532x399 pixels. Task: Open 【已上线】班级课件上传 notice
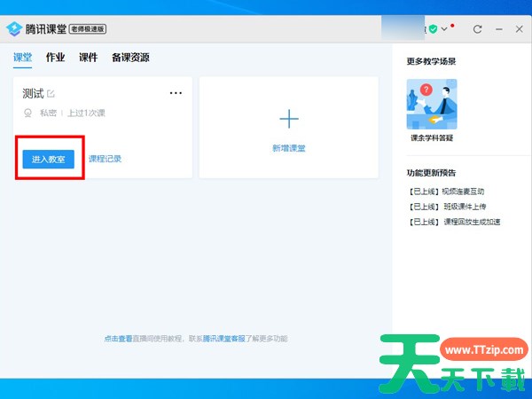pyautogui.click(x=448, y=207)
